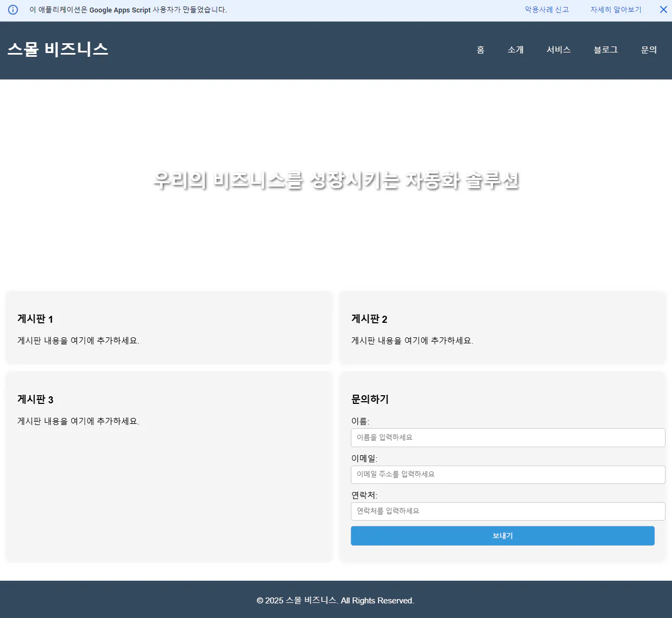The height and width of the screenshot is (618, 672).
Task: Click the 이름 input field
Action: click(x=508, y=437)
